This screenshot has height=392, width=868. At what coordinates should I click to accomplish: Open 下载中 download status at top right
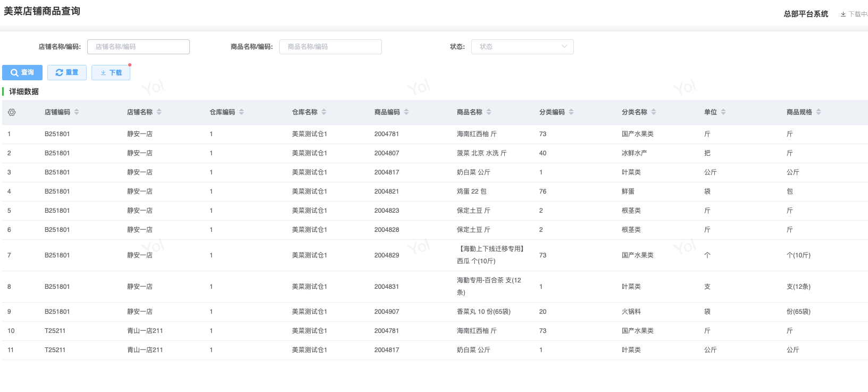click(x=854, y=14)
